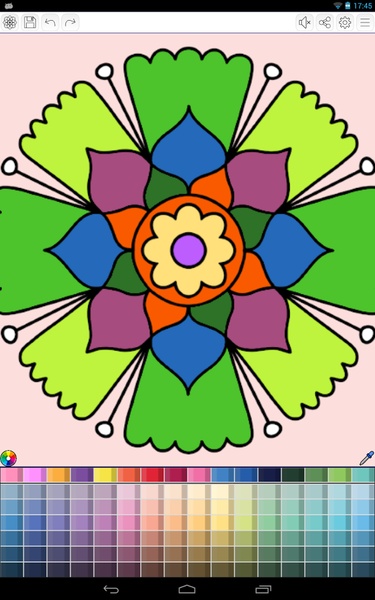This screenshot has width=375, height=600.
Task: Toggle sound with the muted speaker icon
Action: click(x=305, y=23)
